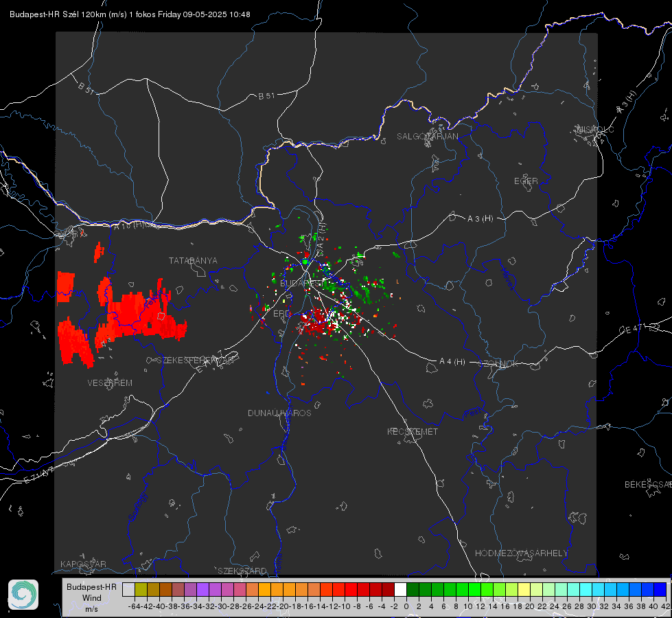
Task: Click the BÉKÉSCSABA city label
Action: tap(648, 484)
